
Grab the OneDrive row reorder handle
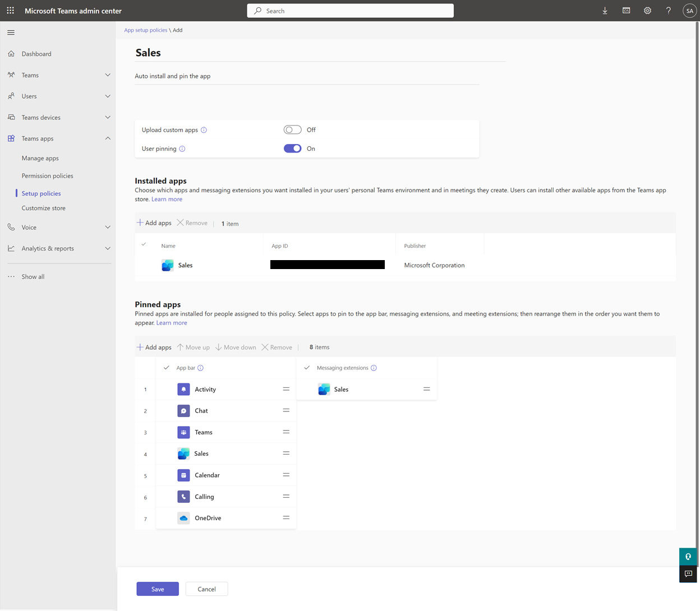coord(286,517)
